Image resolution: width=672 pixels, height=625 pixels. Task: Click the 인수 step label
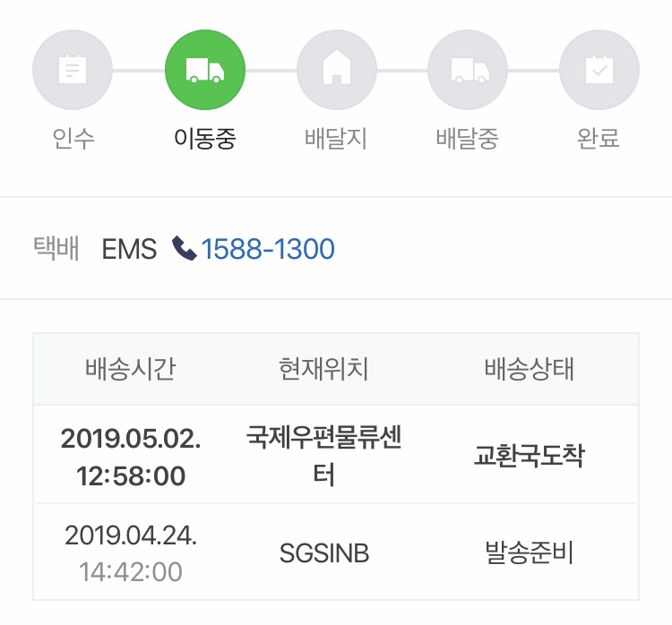click(x=73, y=139)
